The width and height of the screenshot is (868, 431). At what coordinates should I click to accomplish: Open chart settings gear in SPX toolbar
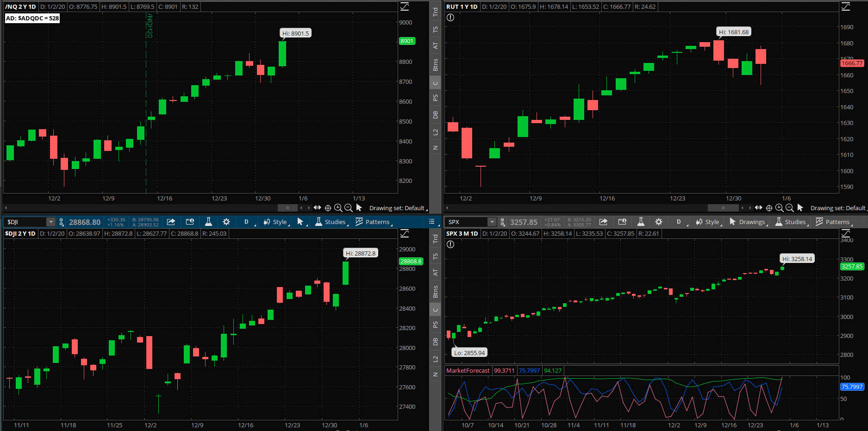click(x=659, y=222)
